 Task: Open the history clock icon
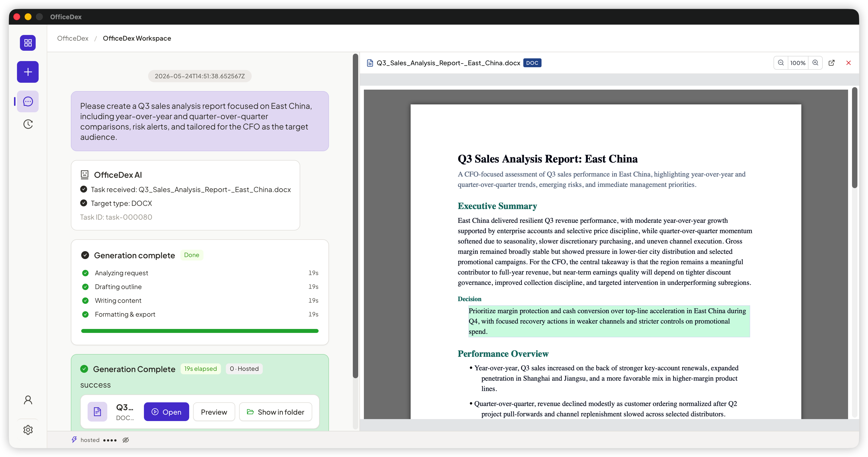tap(28, 124)
